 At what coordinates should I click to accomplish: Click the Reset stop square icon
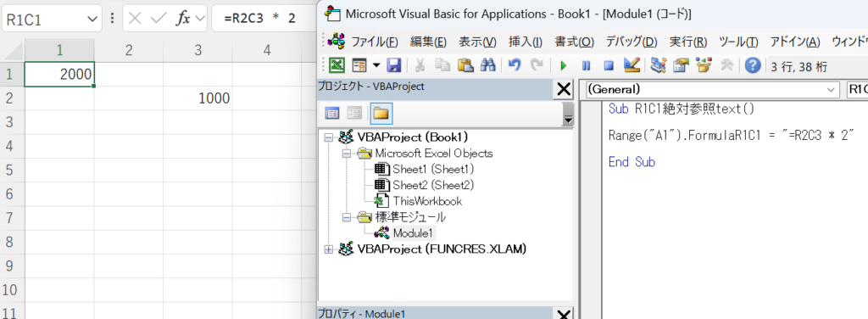(609, 66)
